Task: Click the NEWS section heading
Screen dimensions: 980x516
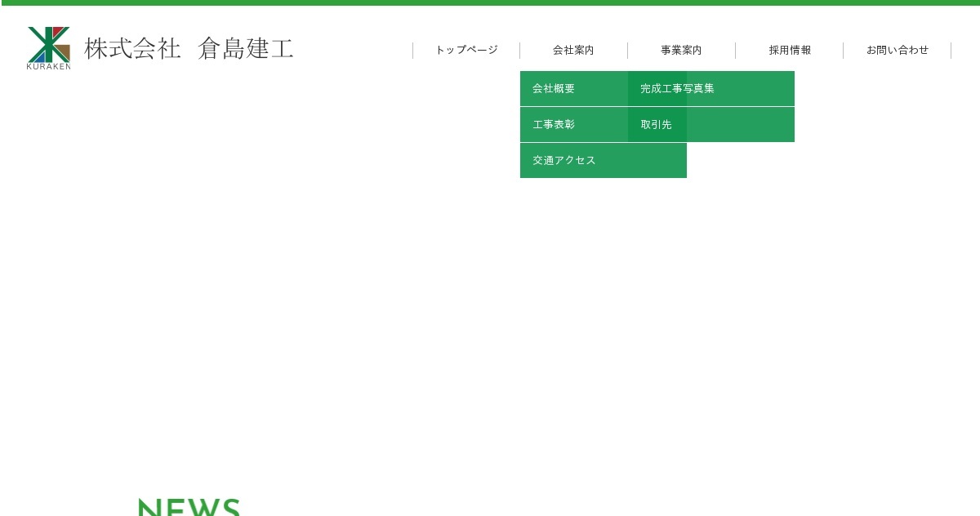Action: tap(189, 507)
